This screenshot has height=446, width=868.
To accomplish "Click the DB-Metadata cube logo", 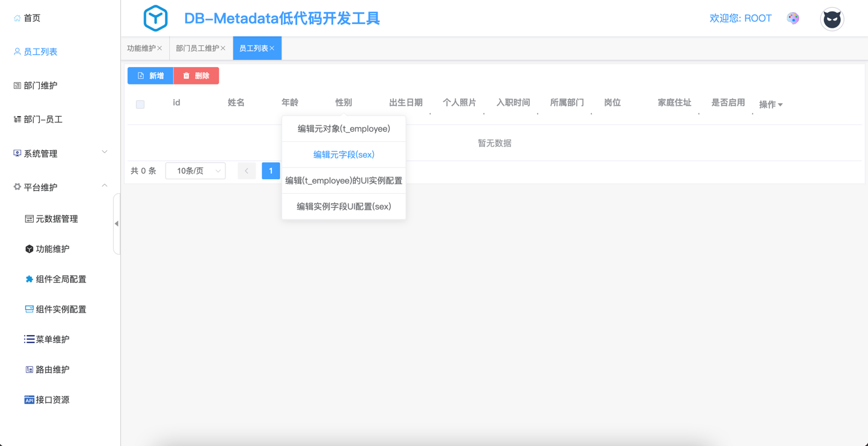I will pyautogui.click(x=155, y=18).
